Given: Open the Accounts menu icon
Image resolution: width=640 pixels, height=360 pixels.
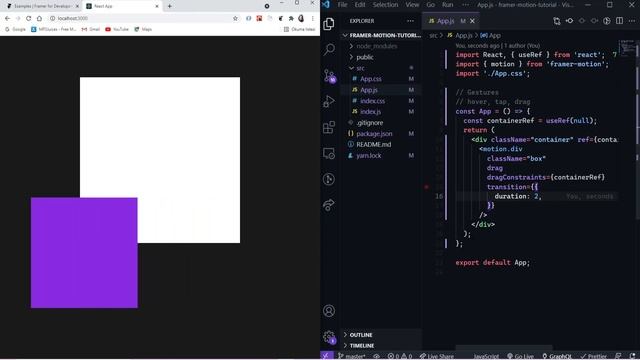Looking at the screenshot, I should coord(329,311).
